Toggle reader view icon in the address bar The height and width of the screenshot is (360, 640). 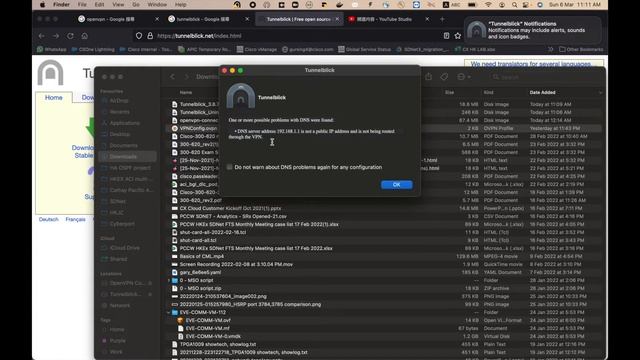click(447, 36)
